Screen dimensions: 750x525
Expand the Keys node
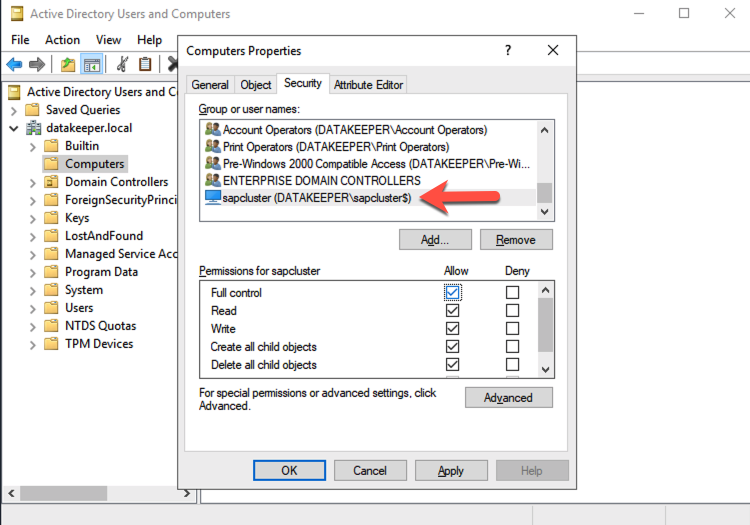coord(33,219)
